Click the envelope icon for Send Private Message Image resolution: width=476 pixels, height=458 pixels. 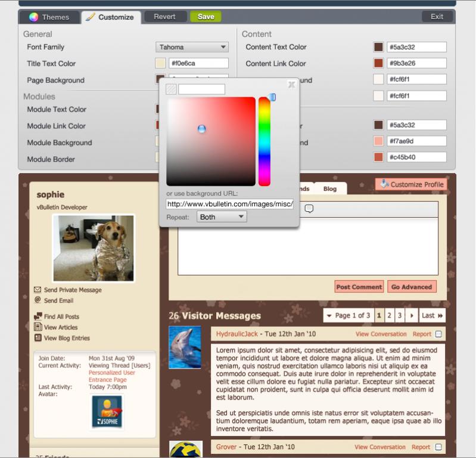pyautogui.click(x=38, y=290)
